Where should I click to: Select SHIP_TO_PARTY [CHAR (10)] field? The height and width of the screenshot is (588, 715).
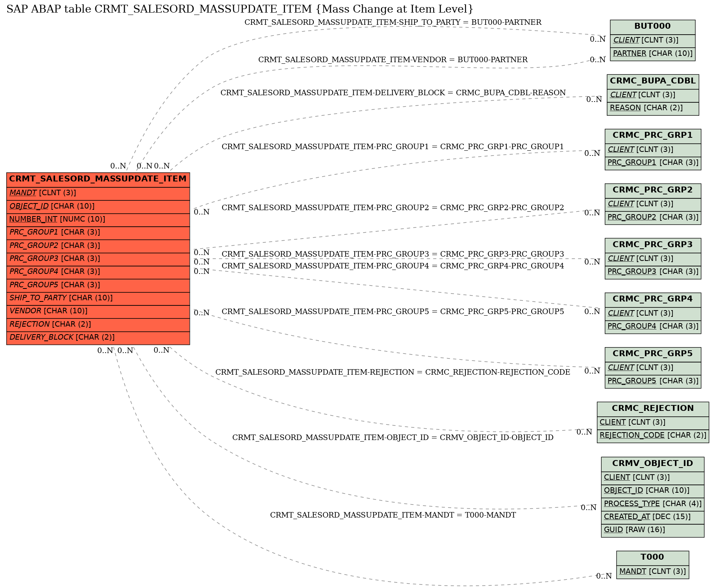coord(98,298)
